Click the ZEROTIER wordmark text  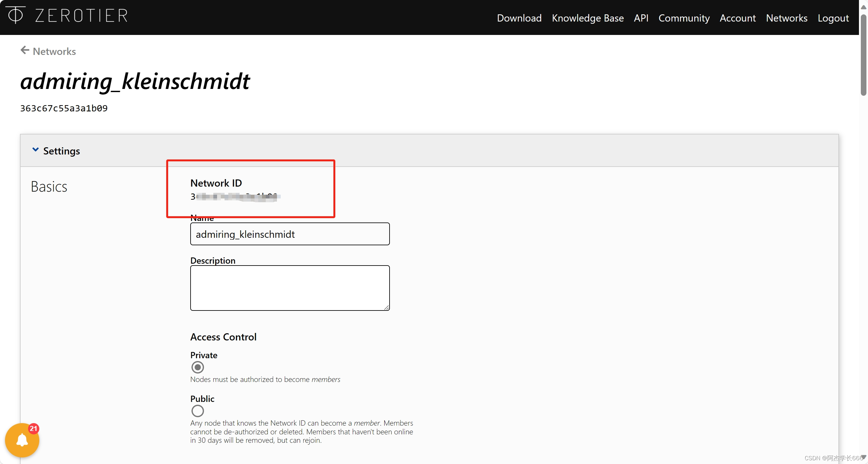coord(81,16)
